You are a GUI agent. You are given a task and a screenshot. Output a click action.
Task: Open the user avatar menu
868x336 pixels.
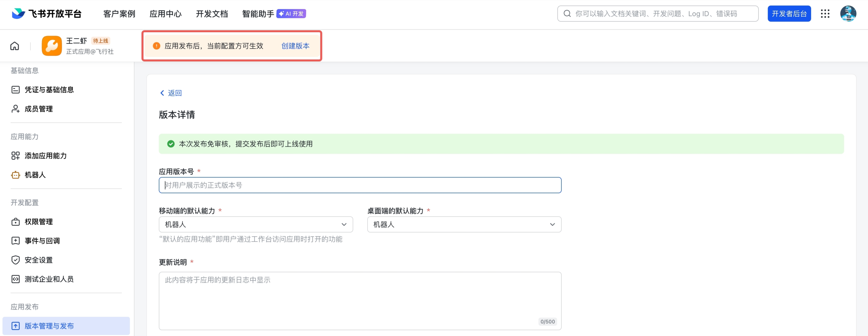[x=848, y=14]
